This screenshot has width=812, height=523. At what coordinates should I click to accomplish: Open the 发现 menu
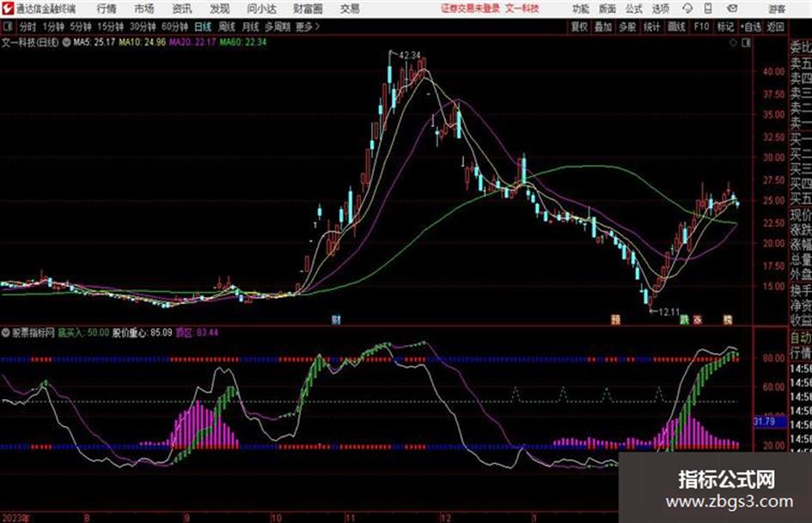(220, 9)
